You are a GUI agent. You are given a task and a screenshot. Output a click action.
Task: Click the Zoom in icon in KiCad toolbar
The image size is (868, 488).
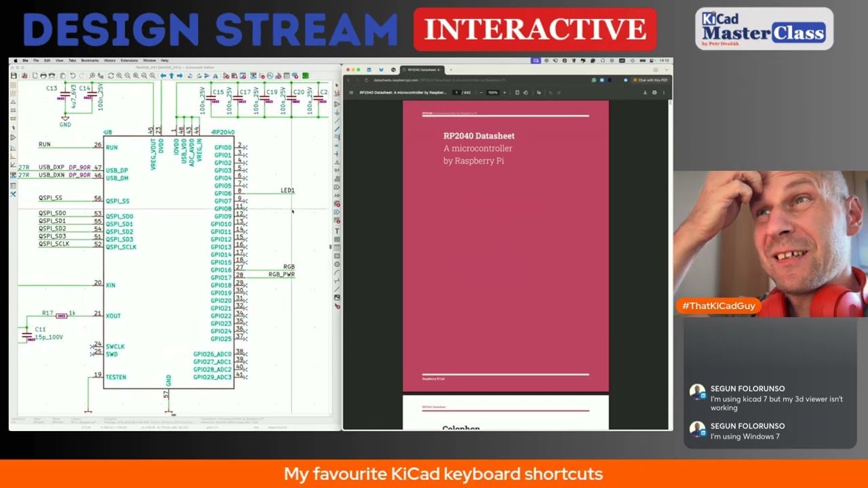click(x=119, y=76)
